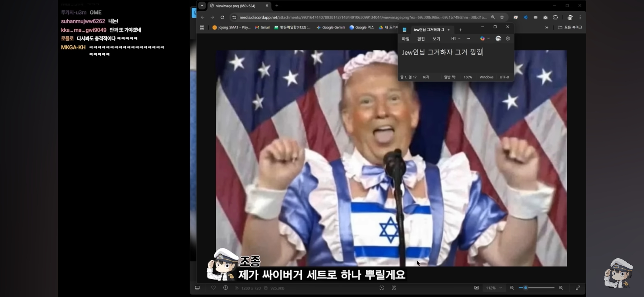Screen dimensions: 644x297
Task: Toggle the favorite heart icon
Action: point(214,288)
